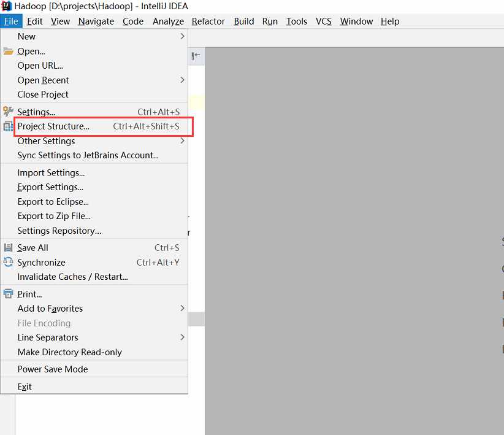Expand the Add to Favorites submenu arrow
The width and height of the screenshot is (504, 435).
pos(182,308)
